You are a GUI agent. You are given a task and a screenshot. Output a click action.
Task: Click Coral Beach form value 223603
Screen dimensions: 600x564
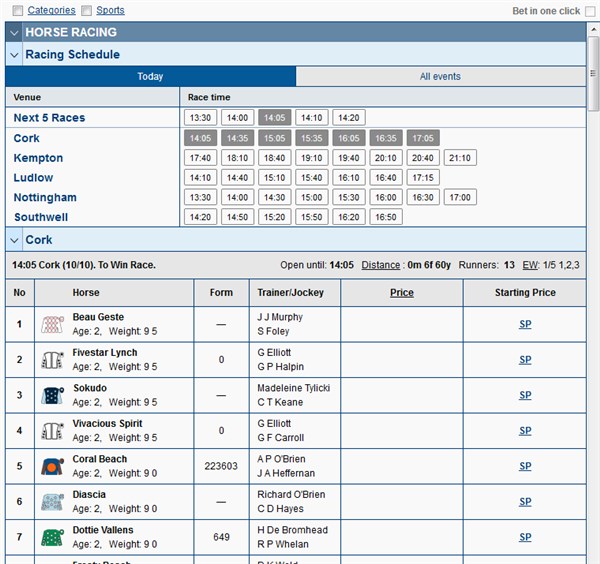click(221, 466)
